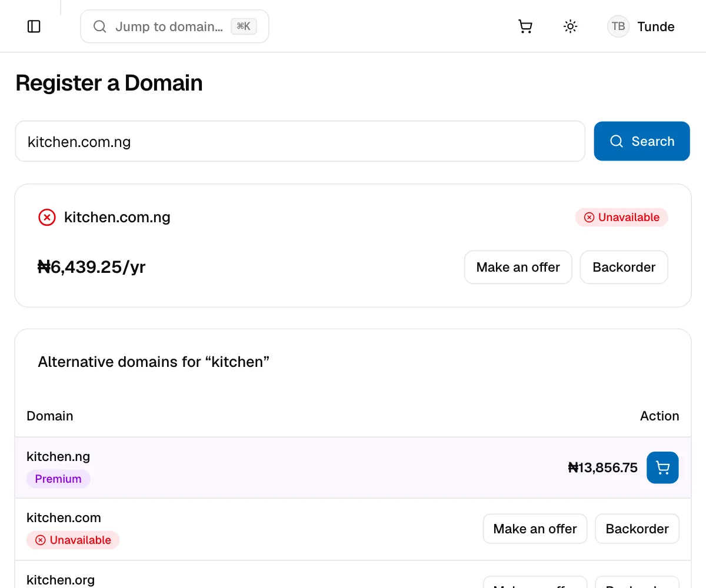Screen dimensions: 706x588
Task: Click the ₦13,856.75 price
Action: tap(603, 467)
